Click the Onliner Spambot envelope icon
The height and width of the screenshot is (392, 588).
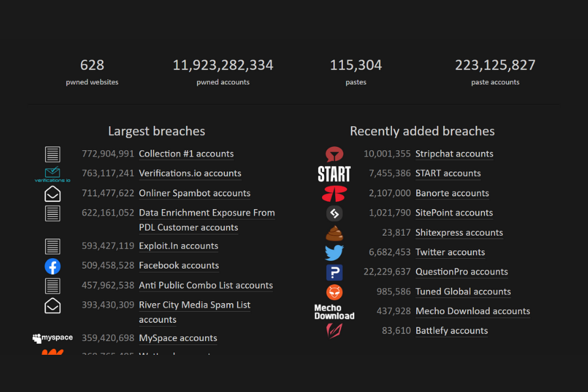pos(52,193)
